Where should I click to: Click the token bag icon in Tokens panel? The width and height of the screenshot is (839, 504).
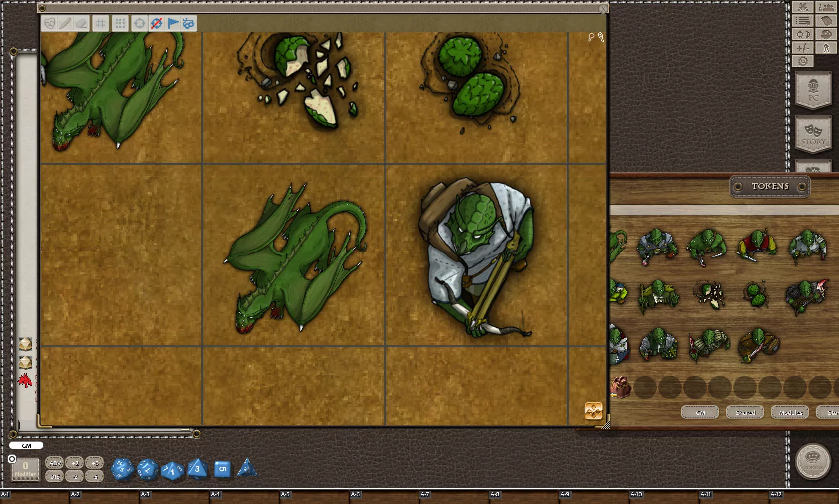point(621,387)
